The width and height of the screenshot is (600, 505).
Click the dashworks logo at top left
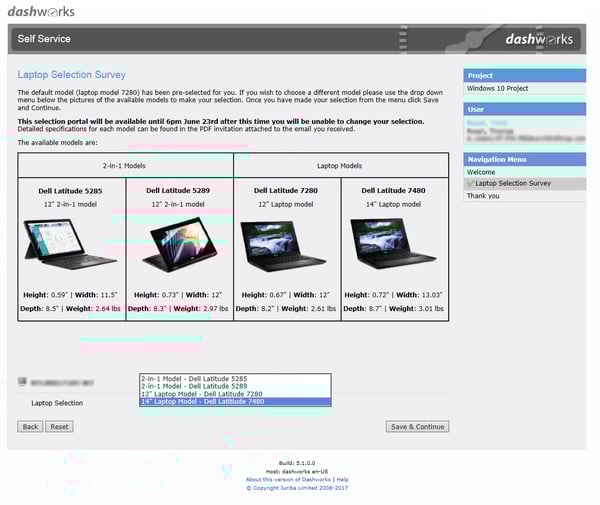(x=41, y=11)
